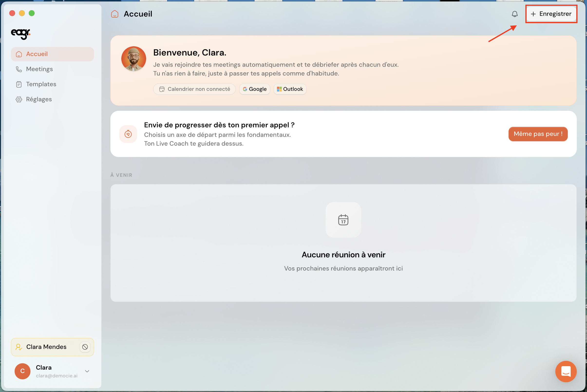Click the Bienvenue, Clara. heading

click(x=189, y=53)
